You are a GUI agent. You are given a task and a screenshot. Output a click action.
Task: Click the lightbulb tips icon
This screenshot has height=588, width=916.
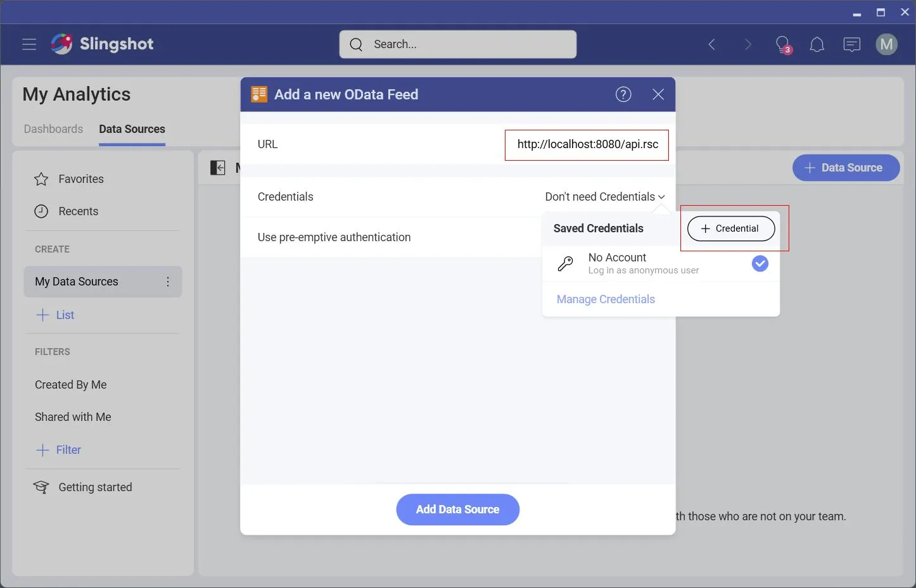click(783, 44)
